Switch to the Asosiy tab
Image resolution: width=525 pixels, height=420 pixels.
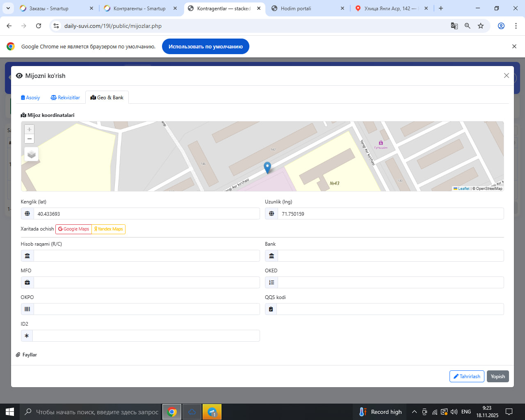[x=30, y=98]
